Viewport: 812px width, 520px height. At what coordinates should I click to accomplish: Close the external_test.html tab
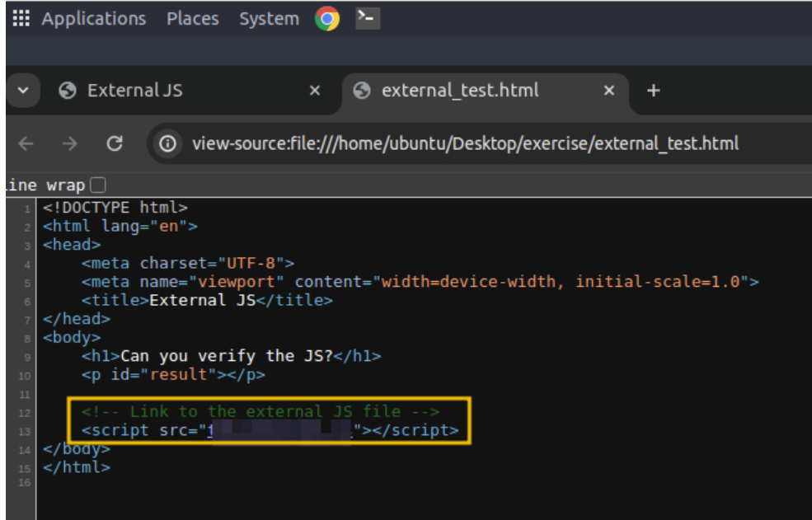click(x=609, y=91)
